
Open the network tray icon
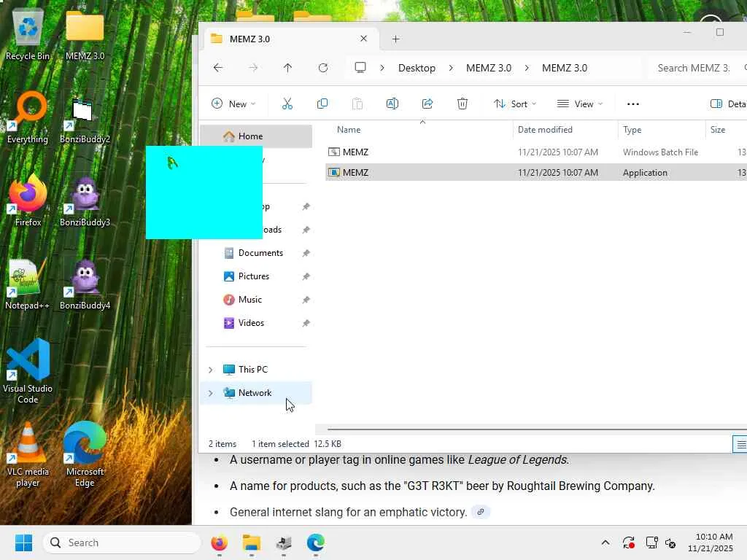click(x=651, y=542)
